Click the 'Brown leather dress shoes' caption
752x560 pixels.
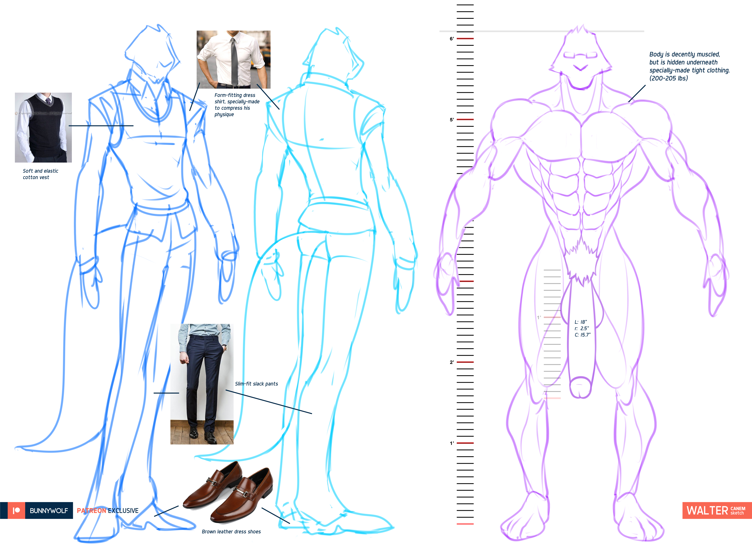(231, 532)
